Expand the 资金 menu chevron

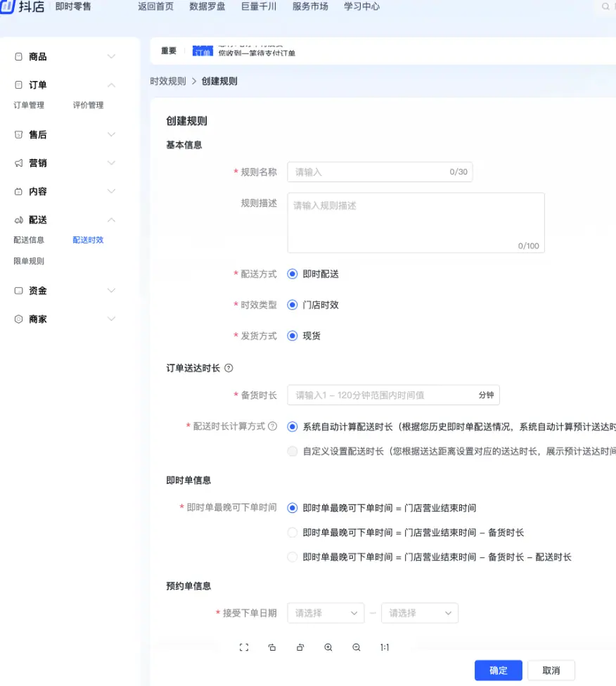point(112,291)
